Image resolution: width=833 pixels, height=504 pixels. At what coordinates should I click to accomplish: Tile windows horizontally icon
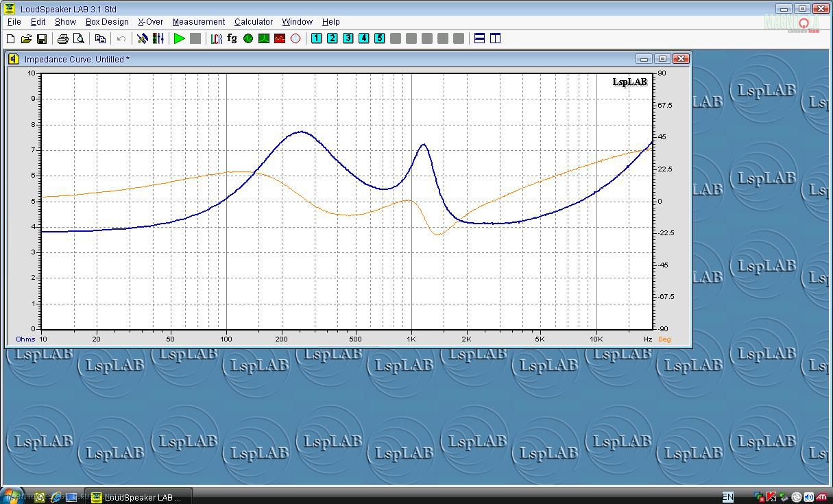click(480, 38)
